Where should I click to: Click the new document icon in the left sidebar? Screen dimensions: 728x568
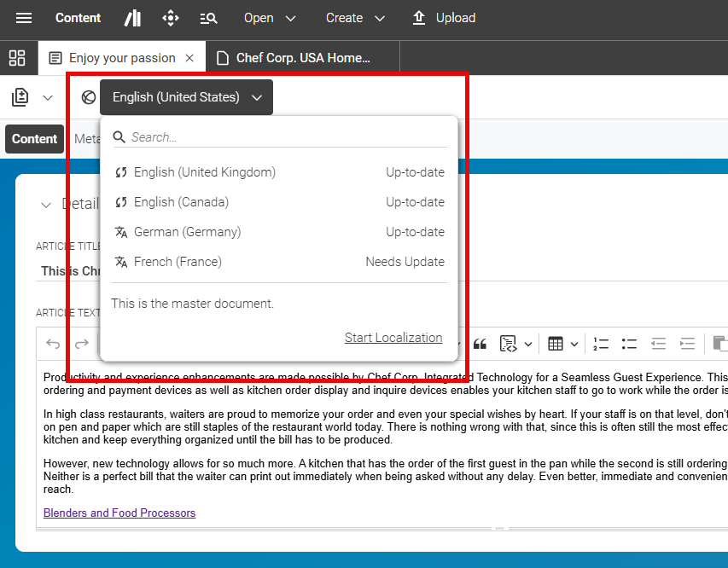[x=19, y=96]
